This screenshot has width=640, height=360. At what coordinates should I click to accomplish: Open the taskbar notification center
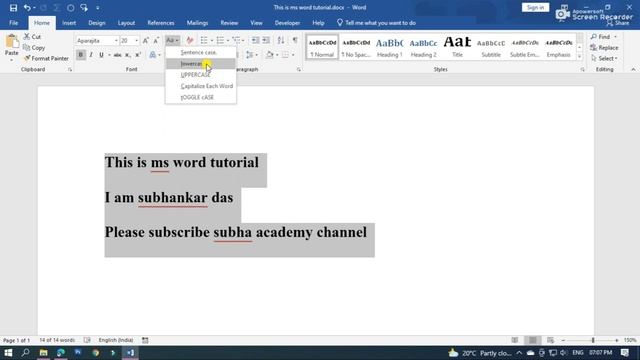[x=625, y=353]
